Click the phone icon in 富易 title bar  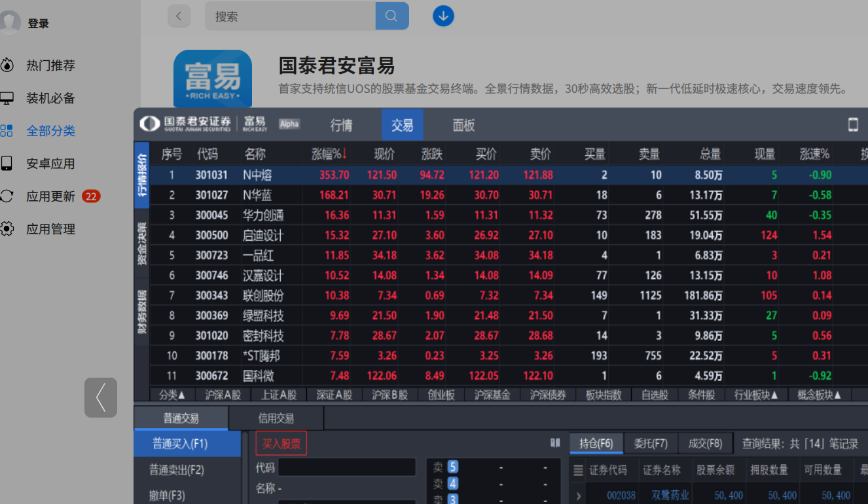click(x=853, y=125)
